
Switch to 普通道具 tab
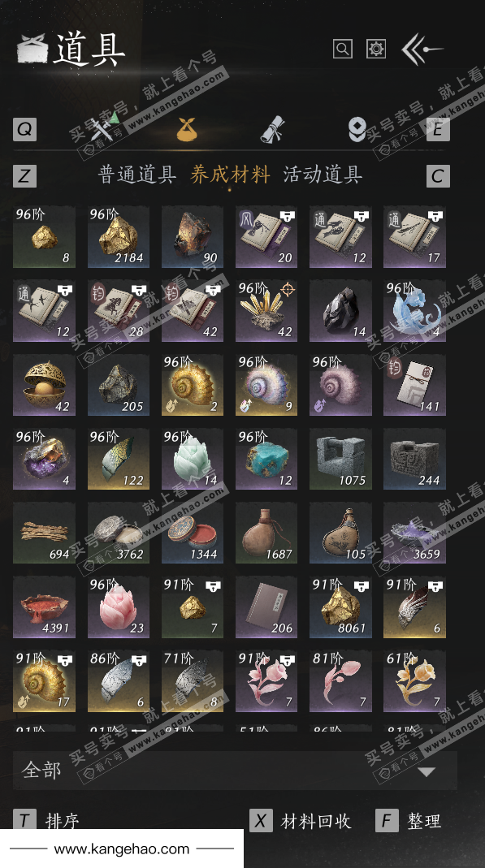(x=136, y=175)
